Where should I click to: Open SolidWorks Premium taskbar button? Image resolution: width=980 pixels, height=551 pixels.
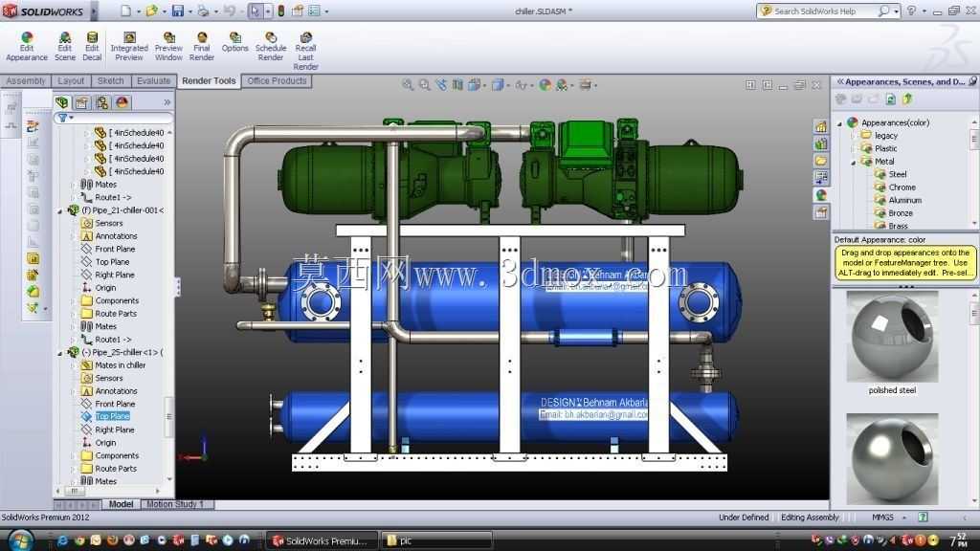(x=322, y=540)
